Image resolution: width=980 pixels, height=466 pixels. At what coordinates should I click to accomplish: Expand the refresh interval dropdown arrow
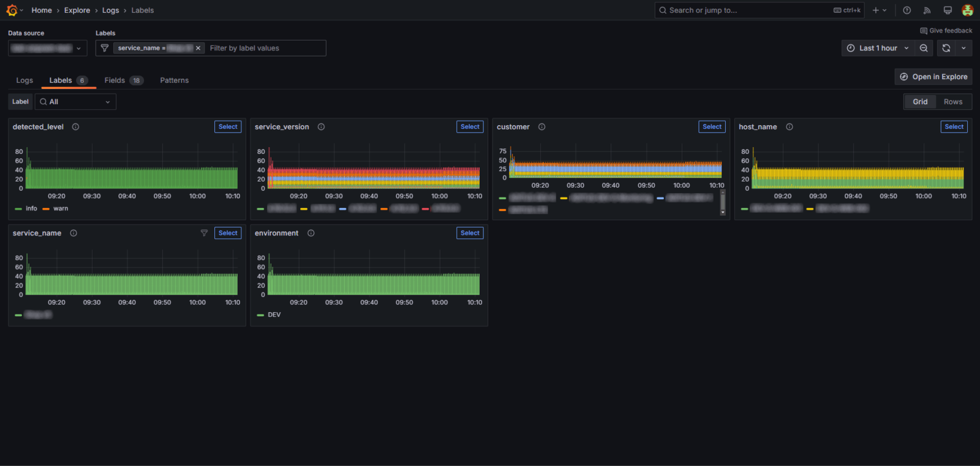(x=963, y=48)
